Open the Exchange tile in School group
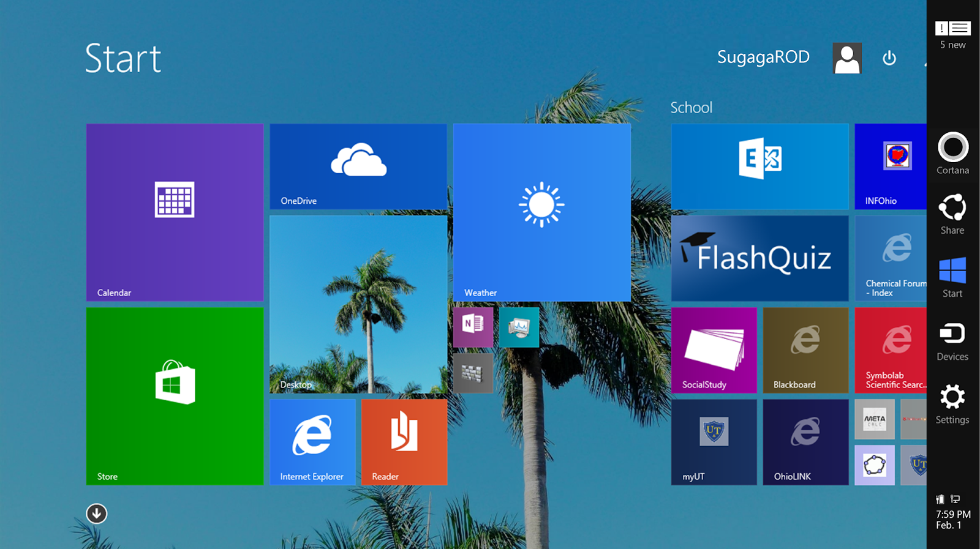This screenshot has height=549, width=980. coord(760,166)
